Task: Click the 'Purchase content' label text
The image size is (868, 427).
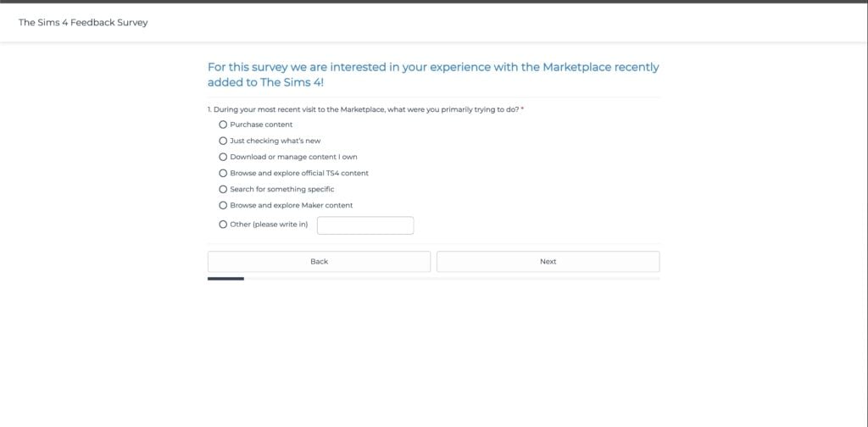Action: tap(261, 125)
